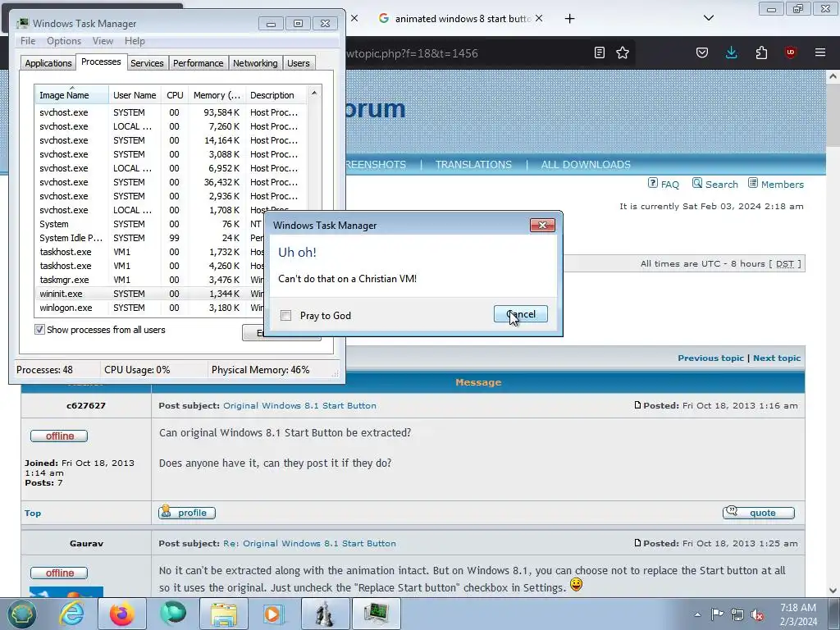
Task: Open the File menu in Task Manager
Action: pyautogui.click(x=28, y=41)
